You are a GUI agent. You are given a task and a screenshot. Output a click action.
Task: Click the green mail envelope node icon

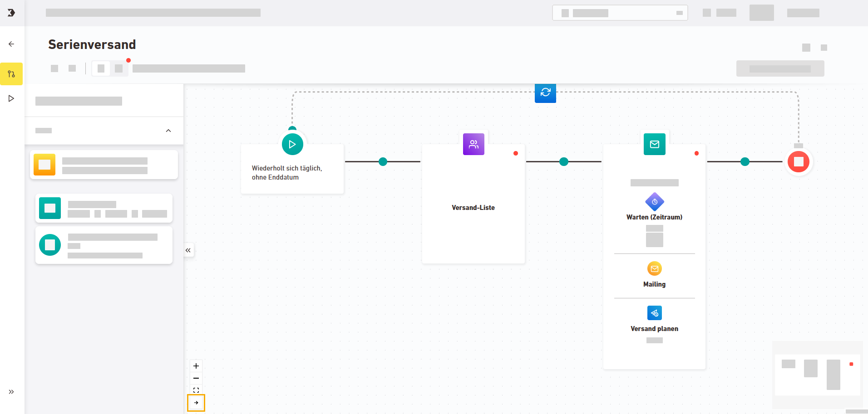tap(654, 144)
